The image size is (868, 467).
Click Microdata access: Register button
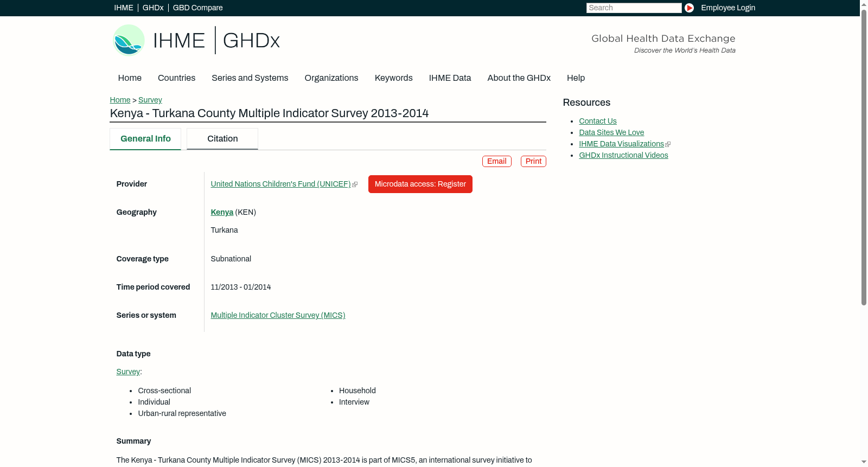click(420, 184)
